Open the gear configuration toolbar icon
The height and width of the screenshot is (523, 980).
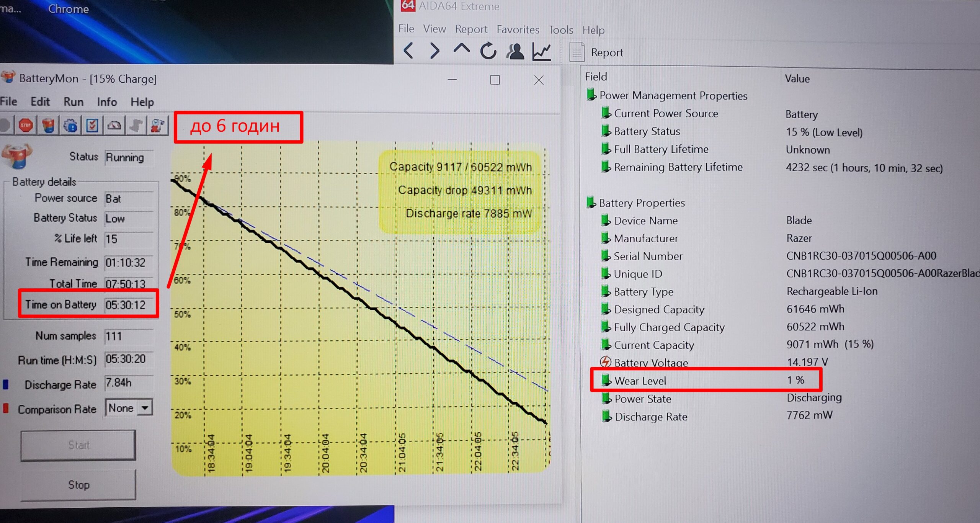click(70, 126)
